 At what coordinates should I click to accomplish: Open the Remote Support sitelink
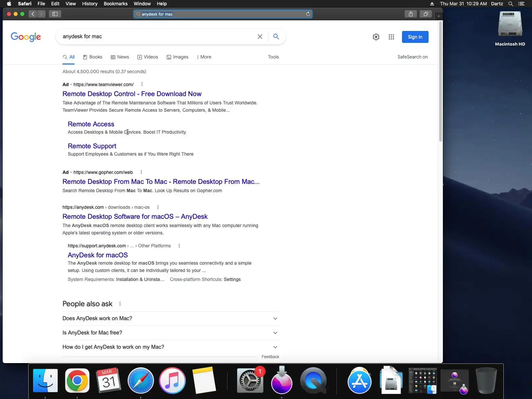tap(92, 146)
